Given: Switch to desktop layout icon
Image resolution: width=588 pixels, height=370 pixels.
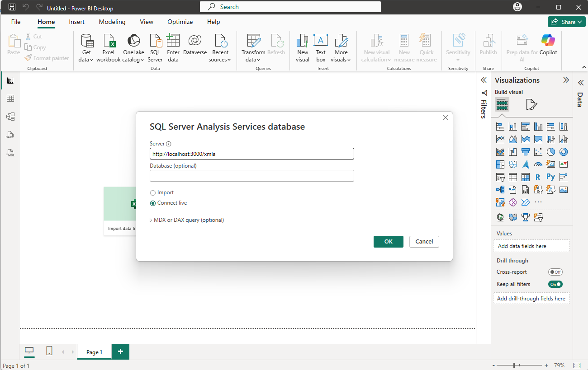Looking at the screenshot, I should click(29, 351).
